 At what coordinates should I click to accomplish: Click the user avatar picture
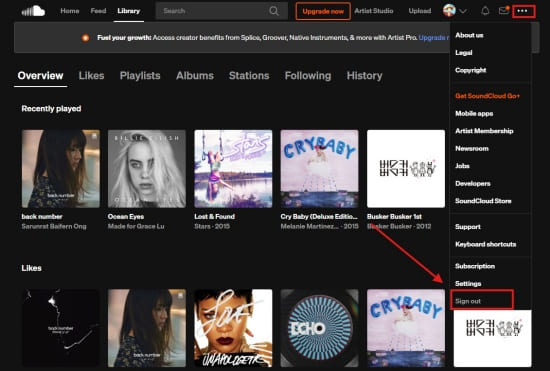(x=449, y=11)
